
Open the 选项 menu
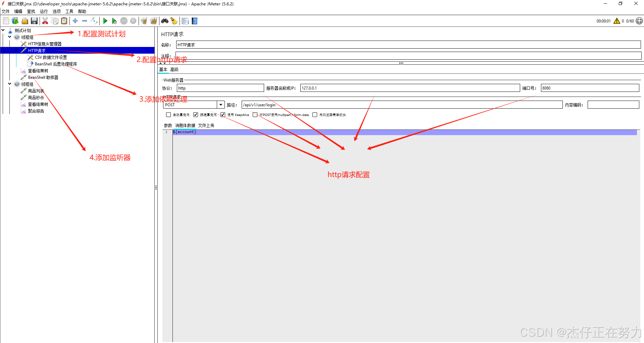56,11
